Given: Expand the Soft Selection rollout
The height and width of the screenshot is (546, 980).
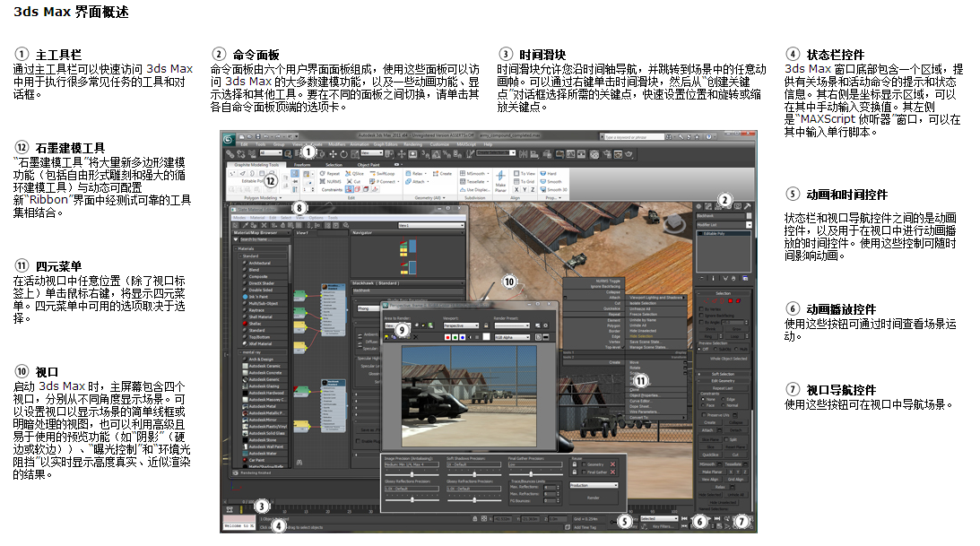Looking at the screenshot, I should [x=724, y=374].
